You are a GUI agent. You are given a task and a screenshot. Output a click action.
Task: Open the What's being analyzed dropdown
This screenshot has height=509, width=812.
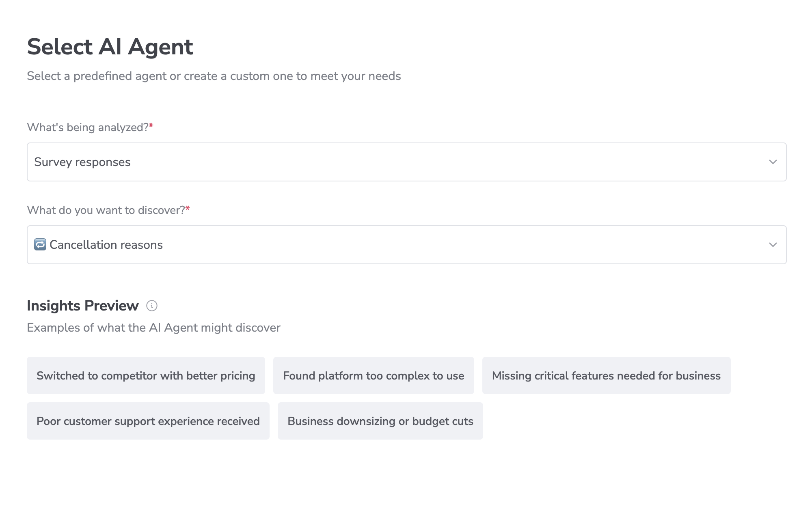point(406,162)
